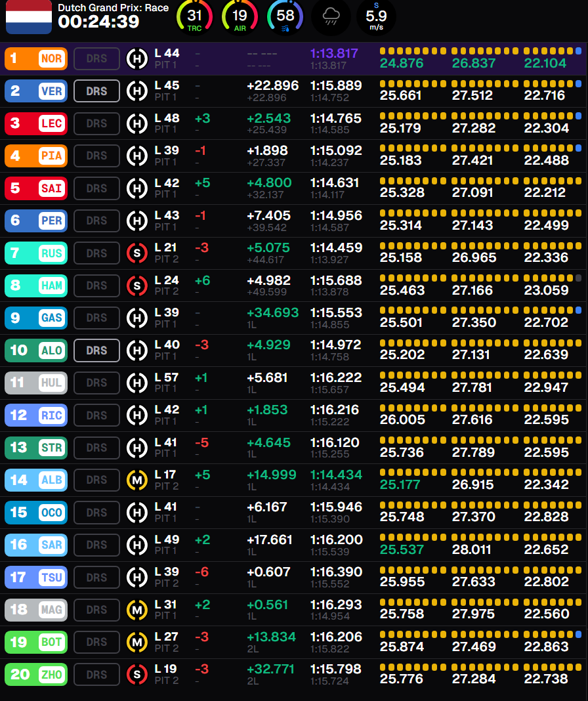The width and height of the screenshot is (588, 701).
Task: Click TSU's last lap 1:16.390
Action: 336,572
